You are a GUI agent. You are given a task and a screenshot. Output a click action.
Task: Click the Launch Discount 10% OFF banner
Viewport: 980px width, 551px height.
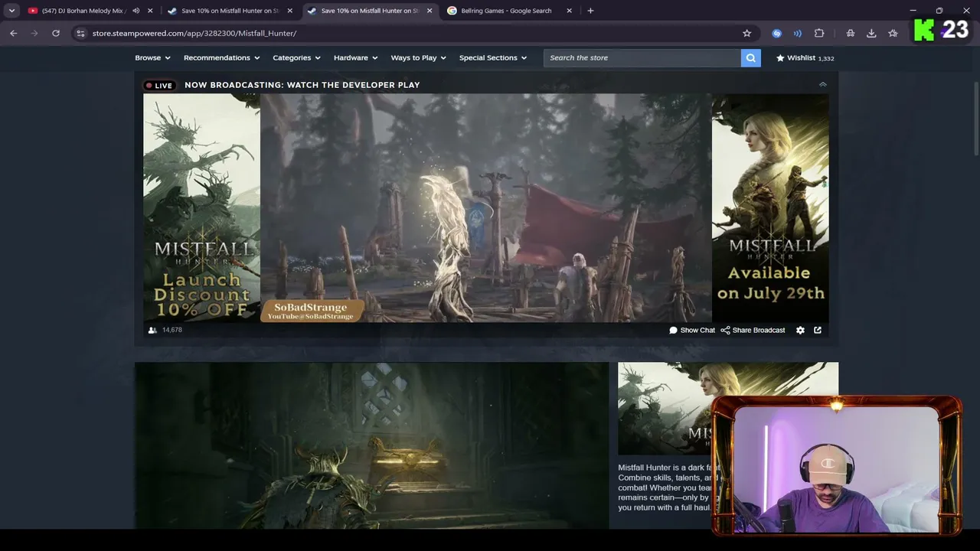pyautogui.click(x=201, y=207)
